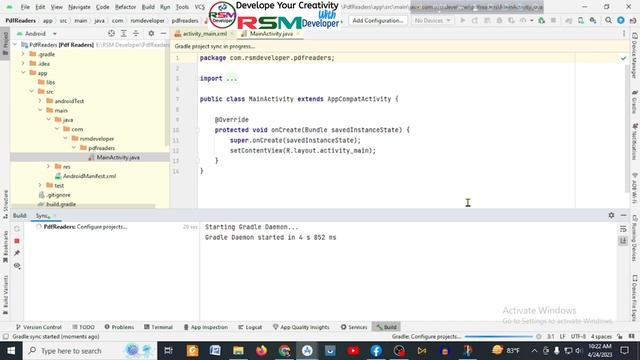The height and width of the screenshot is (360, 640).
Task: Click the Sync Project with Gradle Files icon
Action: click(569, 20)
